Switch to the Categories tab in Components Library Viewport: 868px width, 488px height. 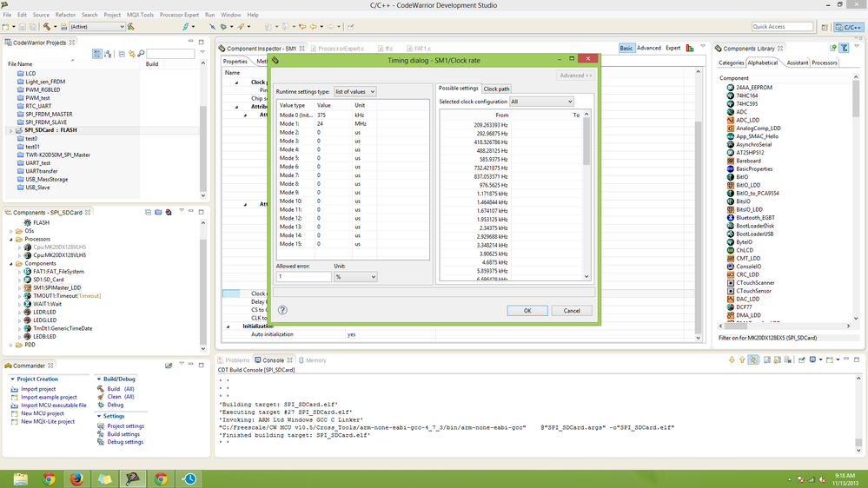[731, 63]
